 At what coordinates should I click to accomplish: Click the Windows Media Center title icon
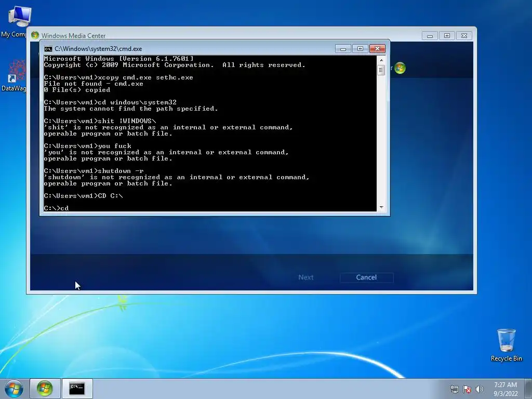point(35,35)
